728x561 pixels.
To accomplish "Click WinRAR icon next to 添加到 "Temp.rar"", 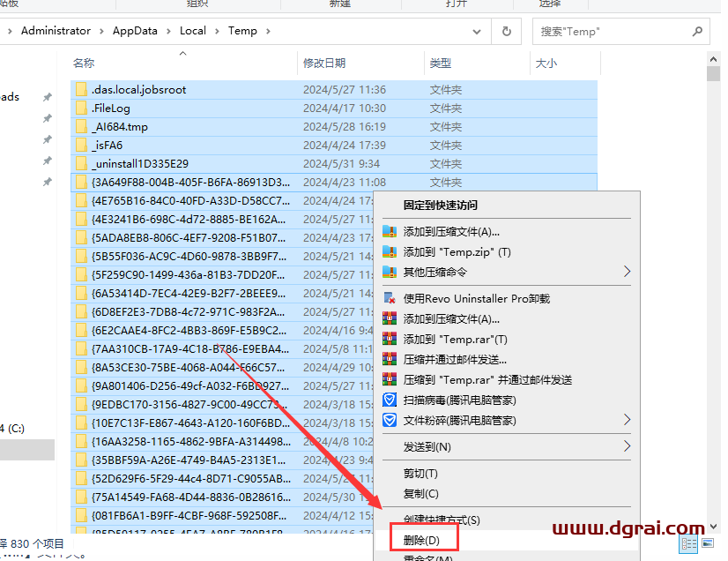I will tap(390, 340).
